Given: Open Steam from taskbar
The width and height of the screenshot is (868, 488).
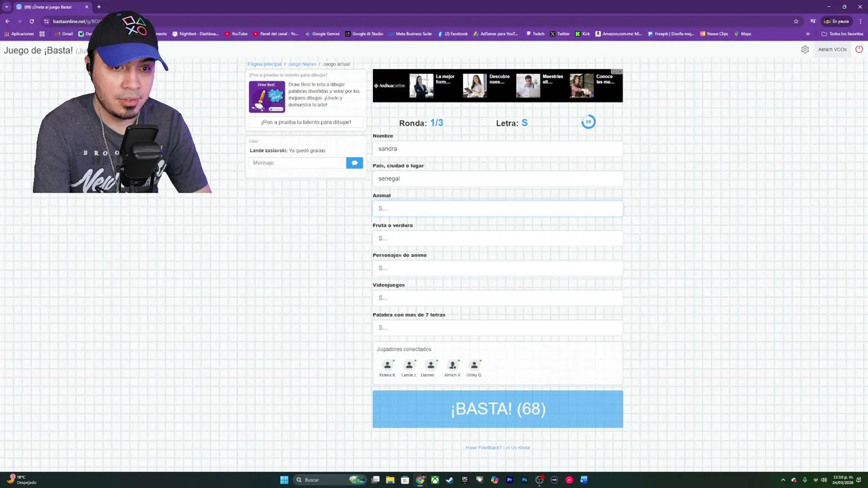Looking at the screenshot, I should pos(450,480).
